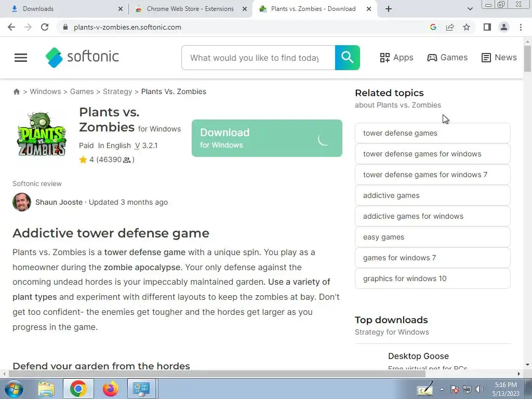Select 'tower defense games for windows 7' topic

(x=433, y=175)
